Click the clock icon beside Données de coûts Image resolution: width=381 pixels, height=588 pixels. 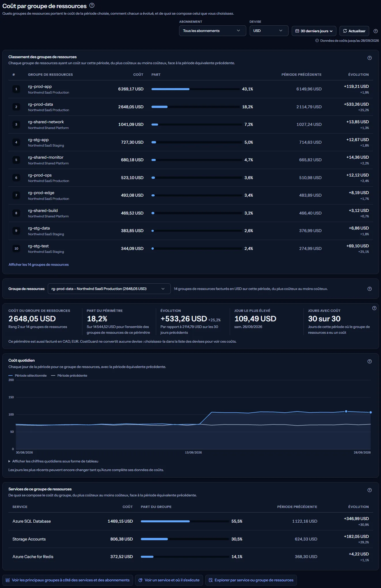click(x=317, y=41)
